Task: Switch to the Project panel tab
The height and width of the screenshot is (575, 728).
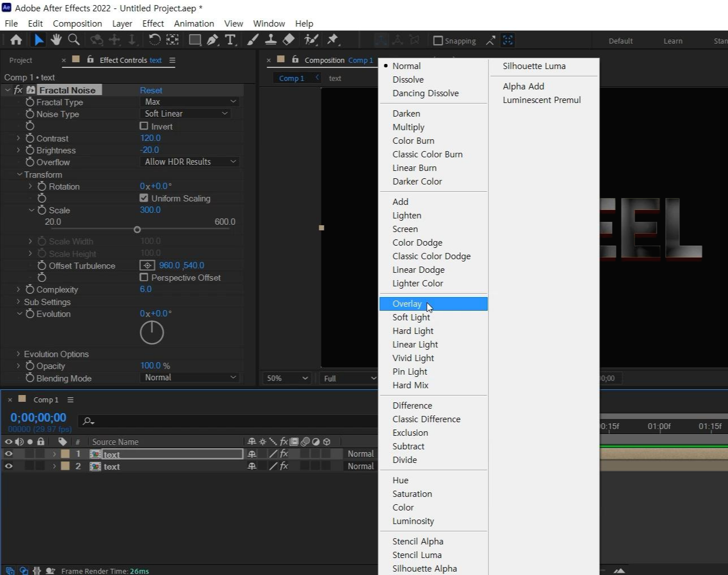Action: pyautogui.click(x=20, y=60)
